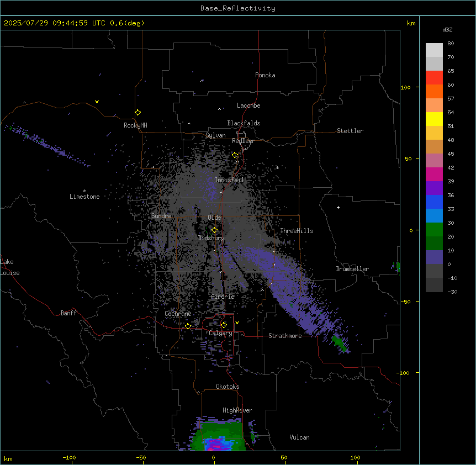Click the RockyMH label

(135, 125)
